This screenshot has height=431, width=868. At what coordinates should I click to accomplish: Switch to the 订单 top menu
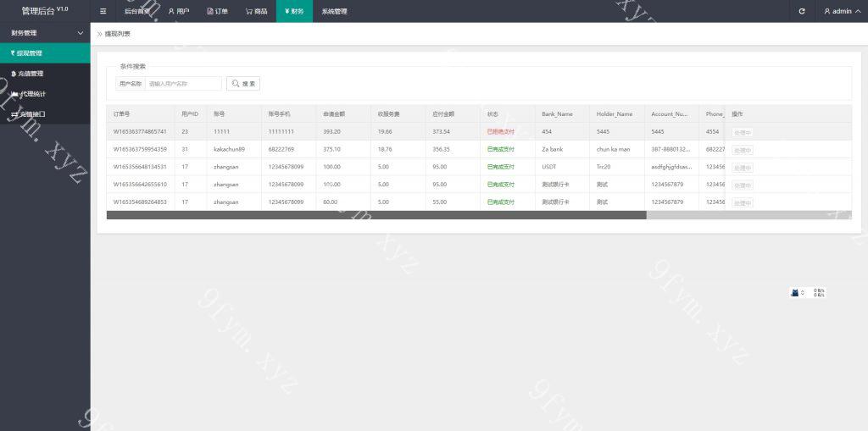coord(218,11)
